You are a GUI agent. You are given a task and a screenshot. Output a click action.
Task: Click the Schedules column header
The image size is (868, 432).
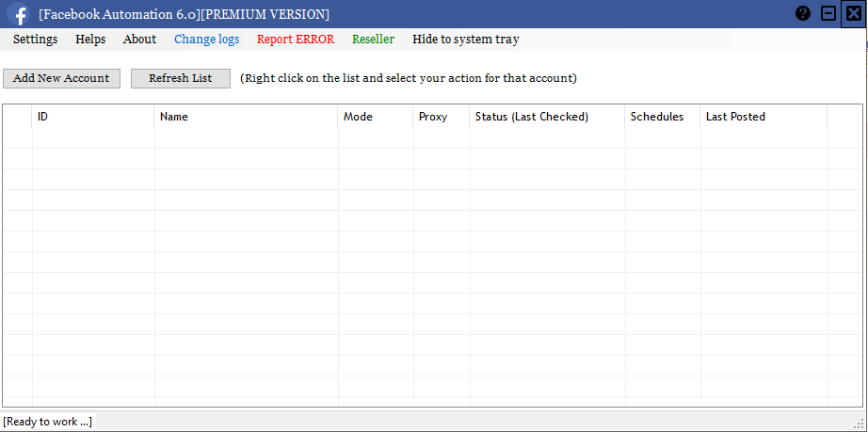coord(663,117)
